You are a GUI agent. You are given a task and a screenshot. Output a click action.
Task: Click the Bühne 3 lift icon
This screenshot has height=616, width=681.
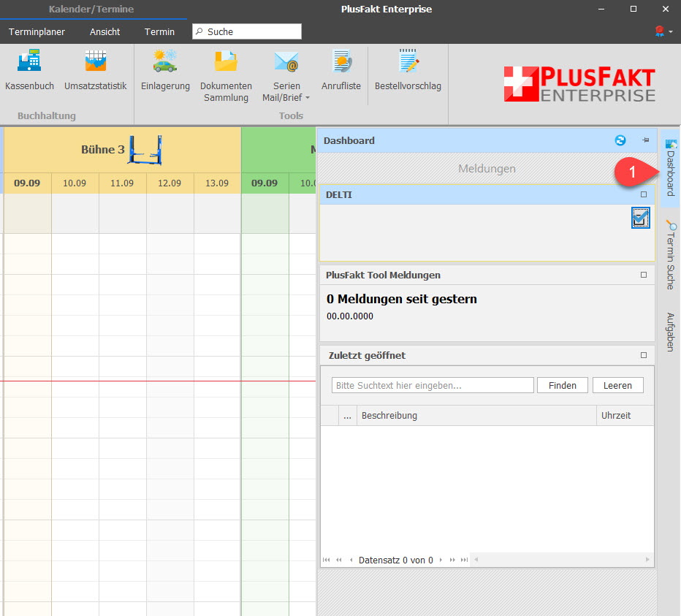tap(145, 150)
